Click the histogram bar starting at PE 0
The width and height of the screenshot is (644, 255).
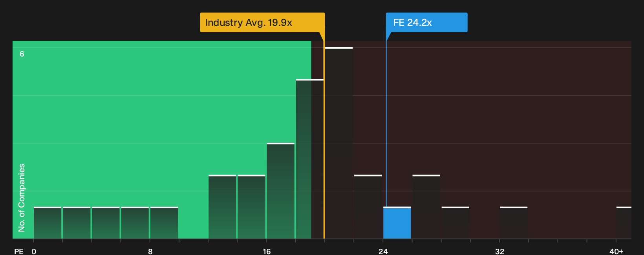48,223
